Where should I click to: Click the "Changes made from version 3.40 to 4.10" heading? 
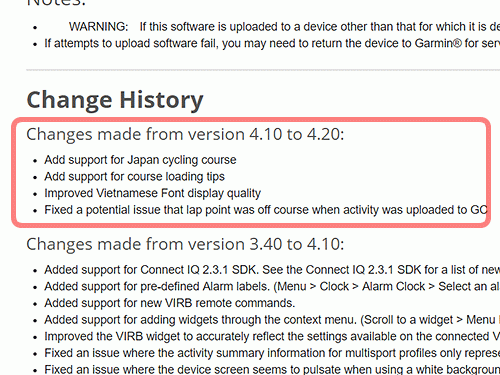(x=185, y=244)
